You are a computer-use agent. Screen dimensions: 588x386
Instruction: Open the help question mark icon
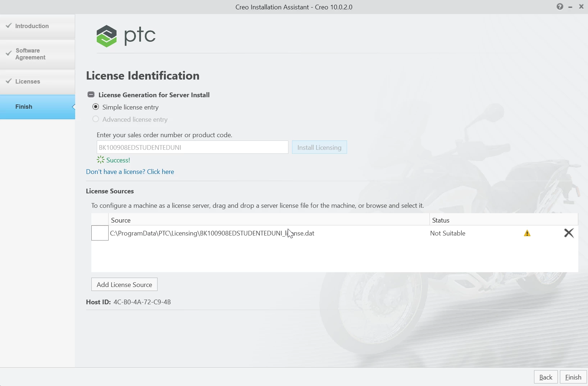[560, 6]
